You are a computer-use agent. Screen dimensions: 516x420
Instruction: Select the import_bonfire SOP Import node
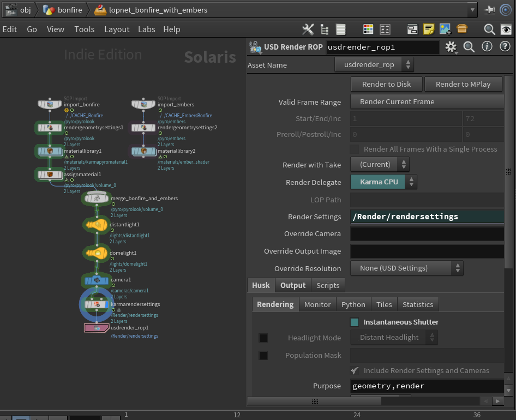[50, 104]
